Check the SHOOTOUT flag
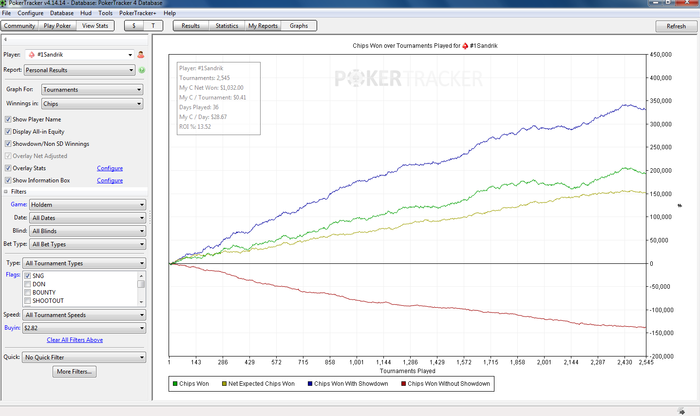Image resolution: width=700 pixels, height=416 pixels. point(28,301)
